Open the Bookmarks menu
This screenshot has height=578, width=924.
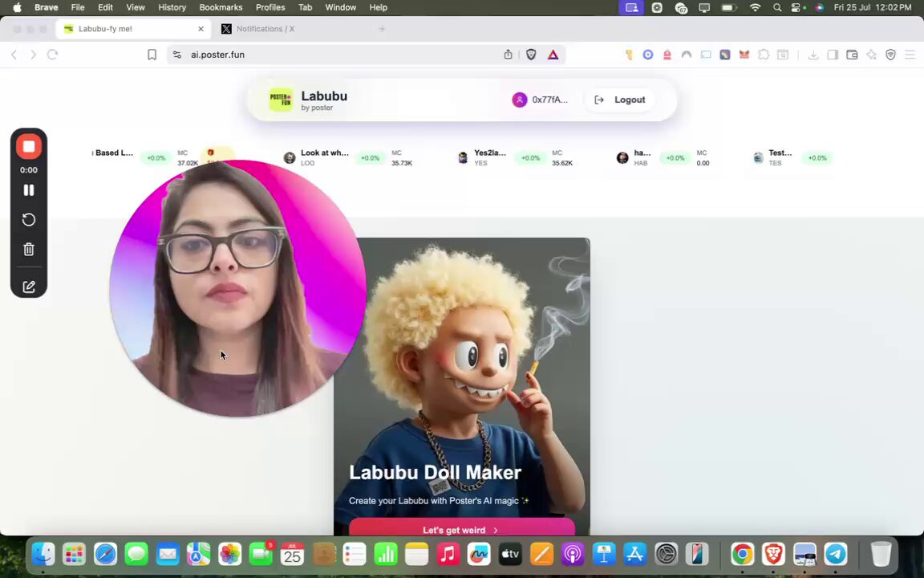pyautogui.click(x=221, y=8)
